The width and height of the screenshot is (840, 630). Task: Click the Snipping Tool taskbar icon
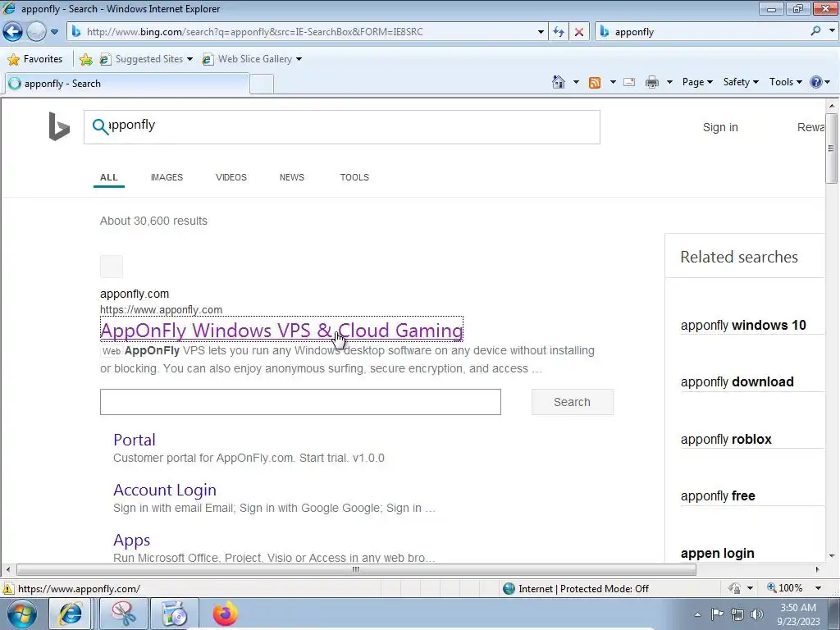point(123,614)
